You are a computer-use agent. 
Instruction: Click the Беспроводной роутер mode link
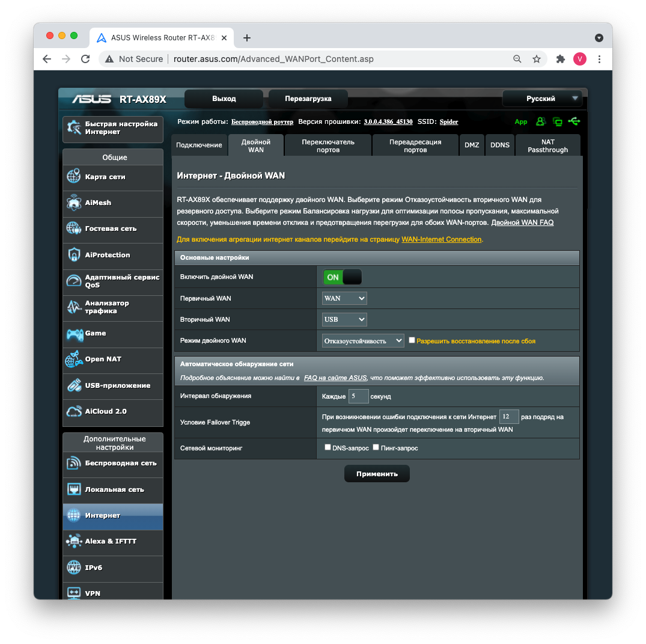coord(262,121)
